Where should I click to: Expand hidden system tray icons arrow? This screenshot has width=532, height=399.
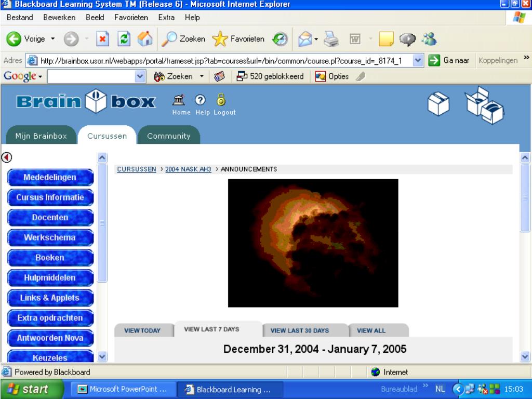(x=458, y=389)
